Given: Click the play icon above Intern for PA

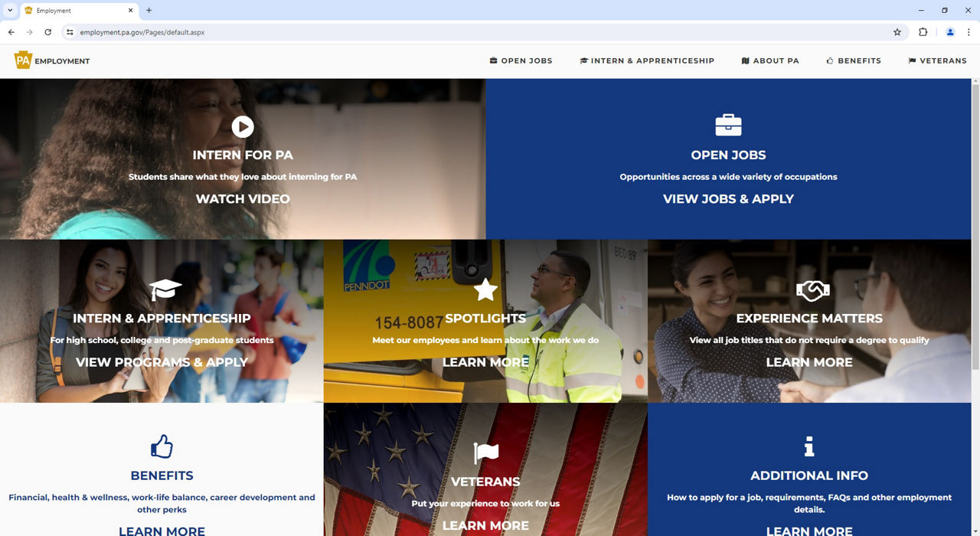Looking at the screenshot, I should (243, 126).
